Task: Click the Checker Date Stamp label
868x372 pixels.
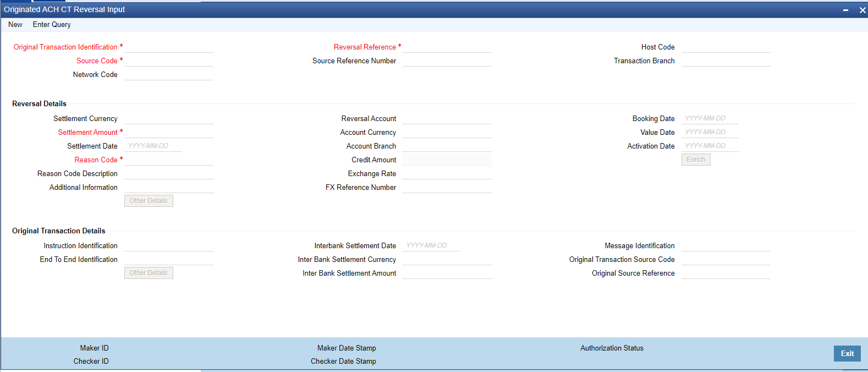Action: pyautogui.click(x=343, y=361)
